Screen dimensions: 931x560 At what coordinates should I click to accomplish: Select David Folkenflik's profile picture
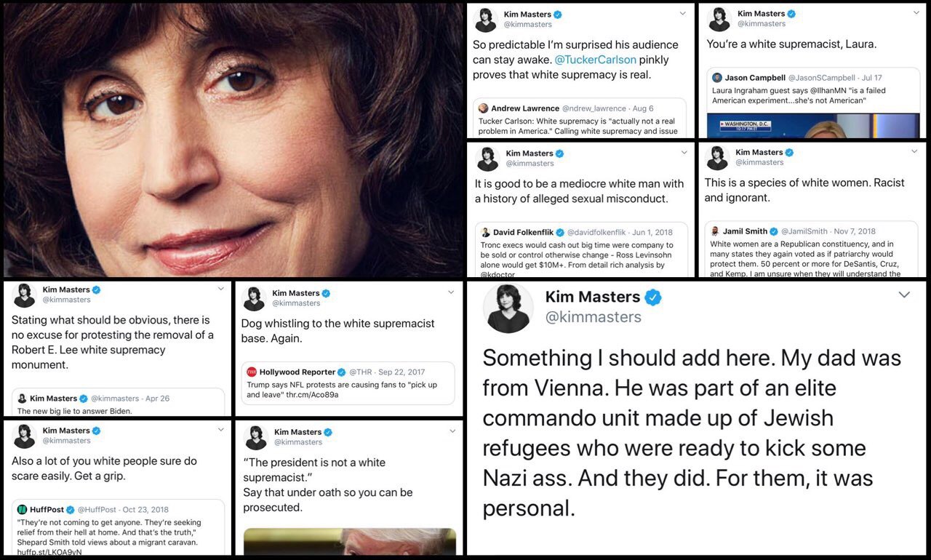point(485,233)
